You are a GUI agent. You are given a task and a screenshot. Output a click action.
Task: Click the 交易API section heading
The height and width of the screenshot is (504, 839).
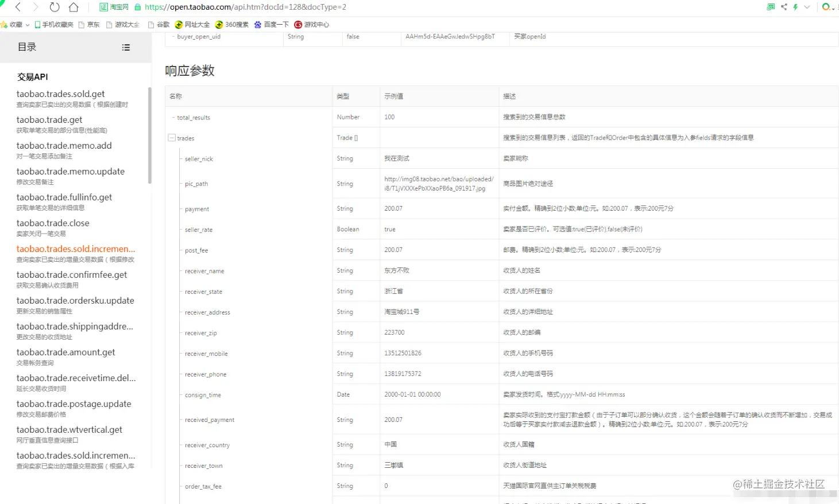[32, 76]
